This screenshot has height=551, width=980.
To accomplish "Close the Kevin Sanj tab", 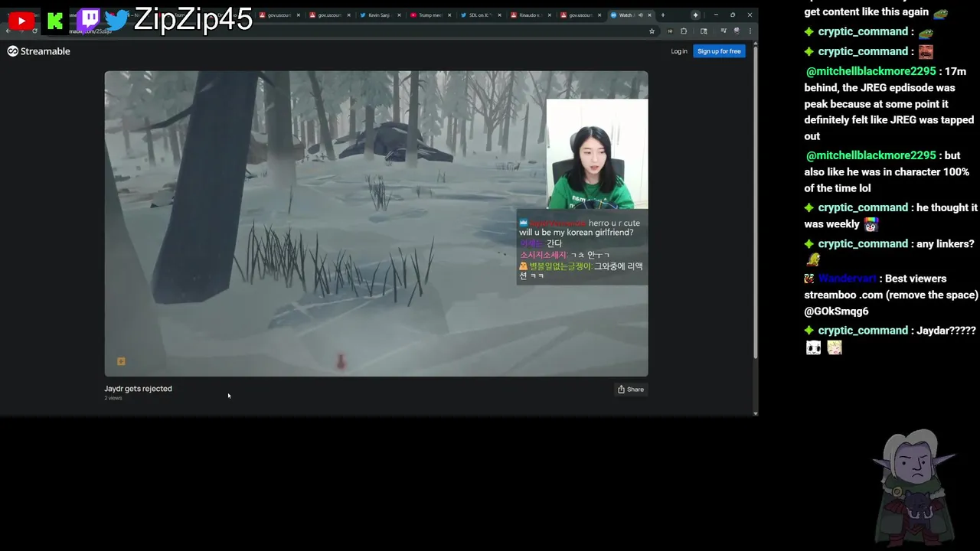I will click(x=400, y=15).
